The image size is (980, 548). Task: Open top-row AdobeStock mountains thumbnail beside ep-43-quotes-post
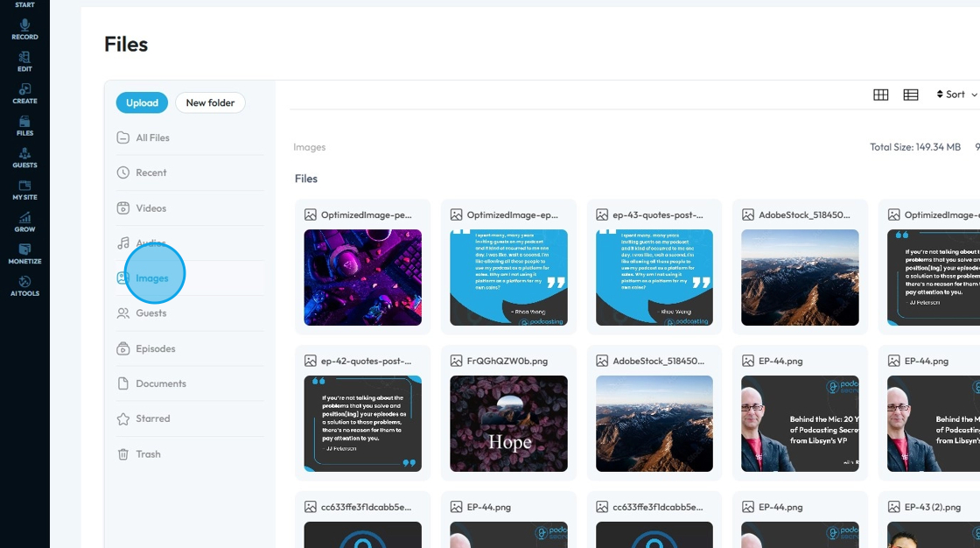click(x=800, y=278)
